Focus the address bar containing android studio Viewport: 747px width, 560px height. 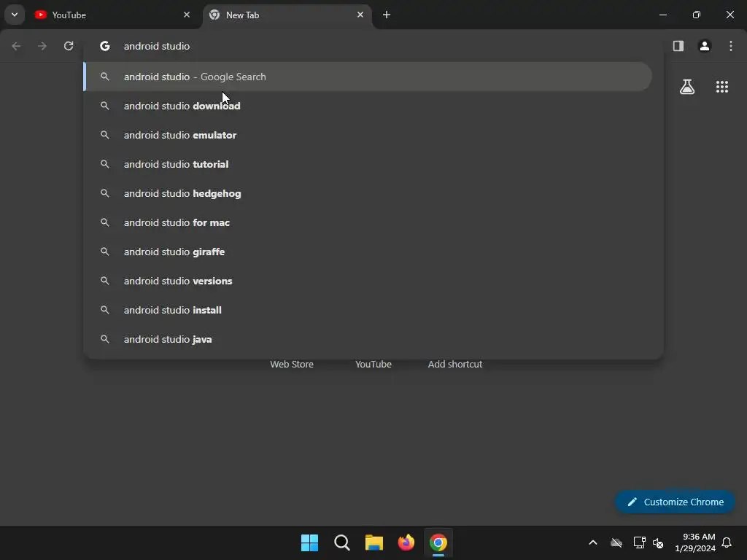[373, 46]
